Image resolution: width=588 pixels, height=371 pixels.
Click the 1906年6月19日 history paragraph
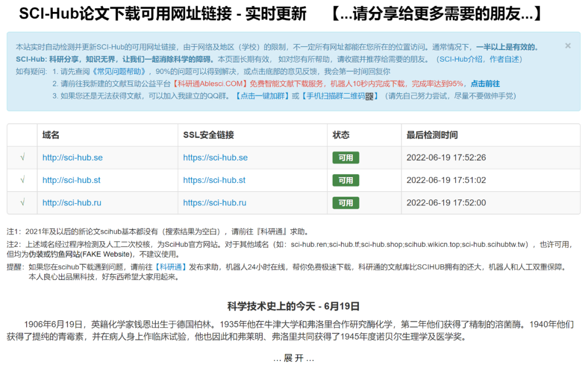tap(290, 331)
